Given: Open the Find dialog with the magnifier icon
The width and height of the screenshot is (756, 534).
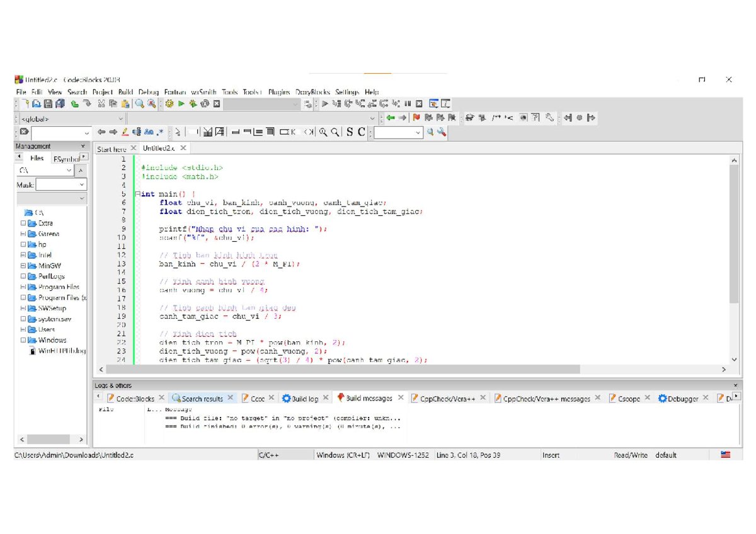Looking at the screenshot, I should [140, 103].
